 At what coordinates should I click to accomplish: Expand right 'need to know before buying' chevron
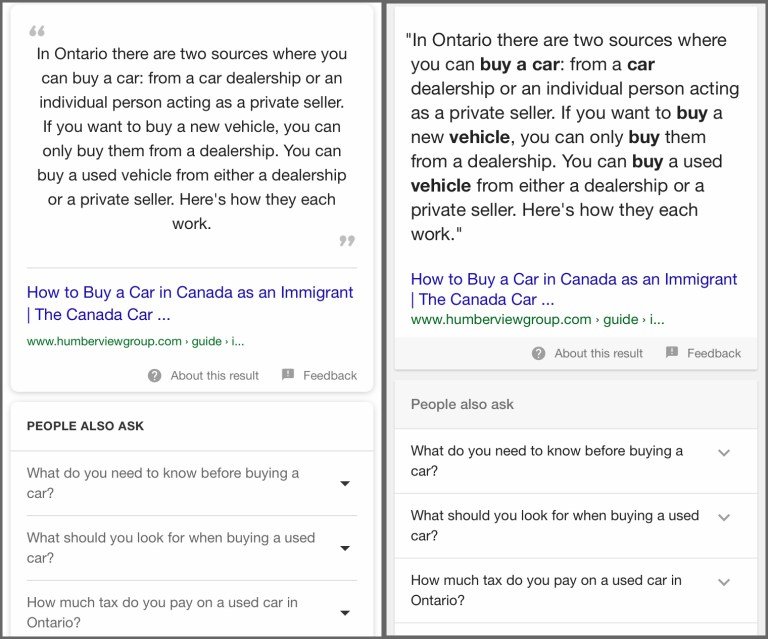(724, 453)
